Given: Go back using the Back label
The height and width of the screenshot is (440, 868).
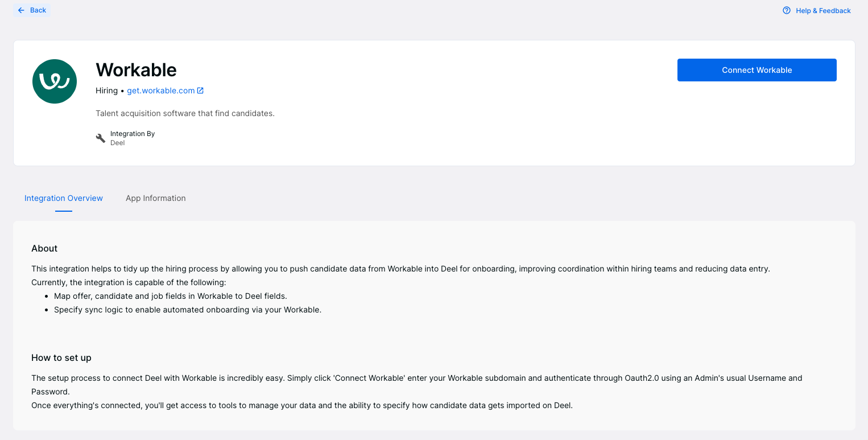Looking at the screenshot, I should tap(38, 10).
